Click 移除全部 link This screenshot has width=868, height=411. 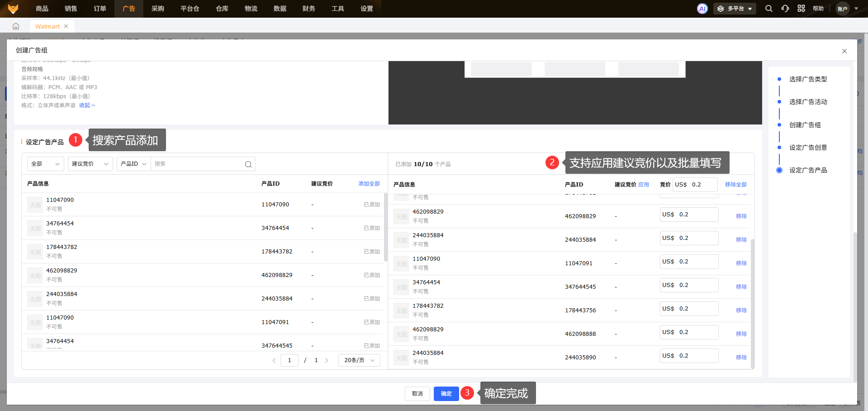click(x=735, y=185)
